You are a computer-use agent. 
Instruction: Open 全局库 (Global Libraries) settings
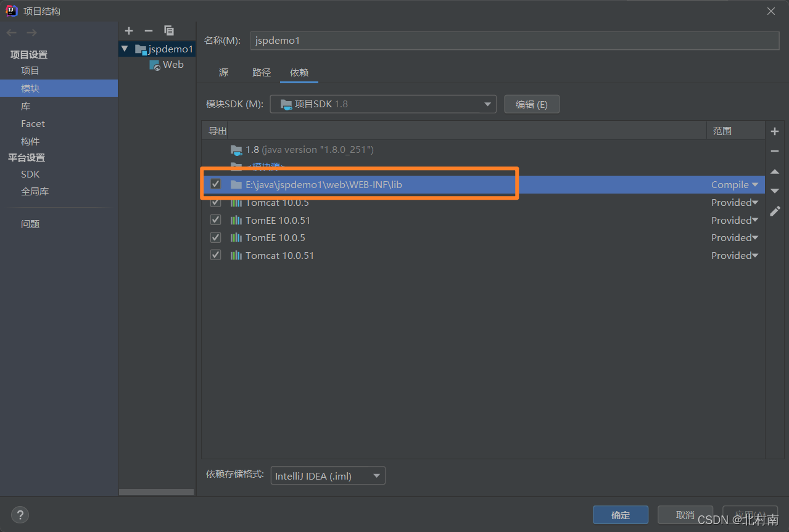tap(35, 192)
